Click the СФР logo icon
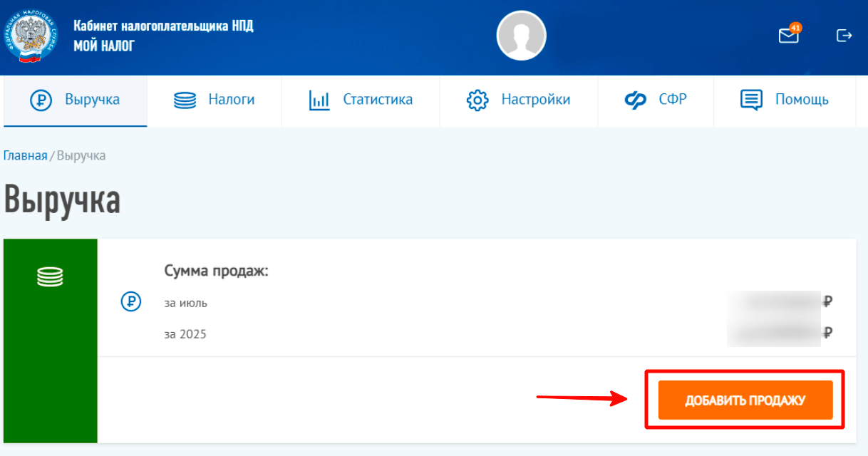868x456 pixels. (x=635, y=100)
